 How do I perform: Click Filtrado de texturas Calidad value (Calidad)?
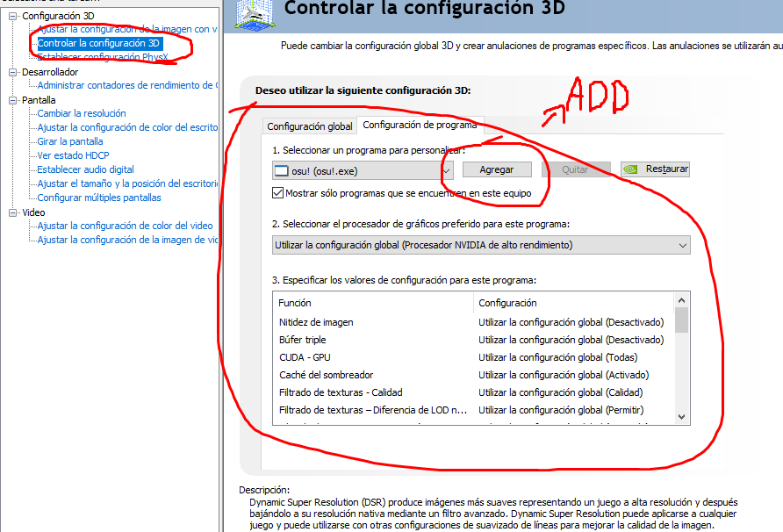pyautogui.click(x=561, y=392)
